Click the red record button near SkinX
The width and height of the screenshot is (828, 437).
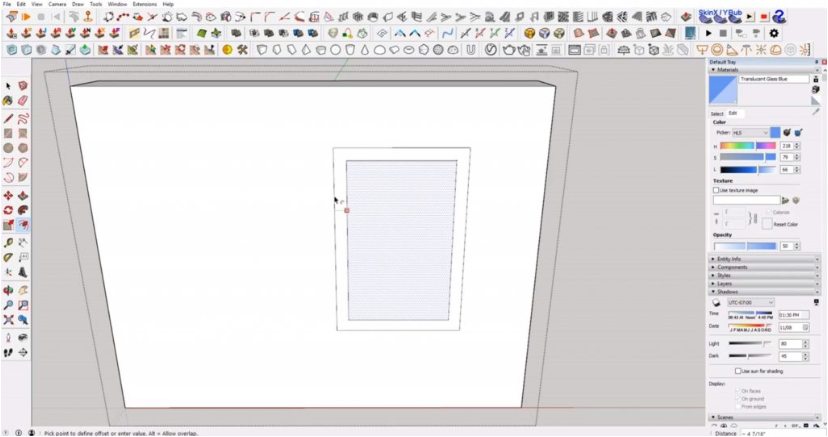tap(764, 17)
